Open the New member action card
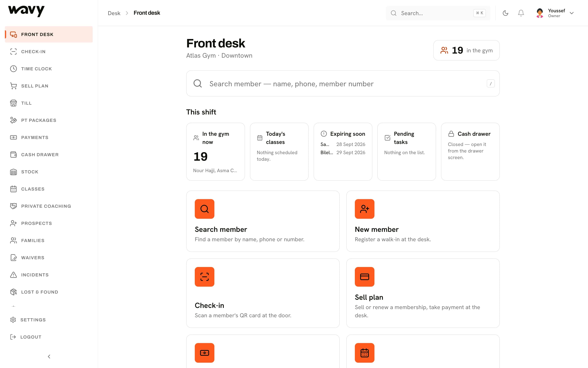This screenshot has height=368, width=588. click(x=423, y=221)
